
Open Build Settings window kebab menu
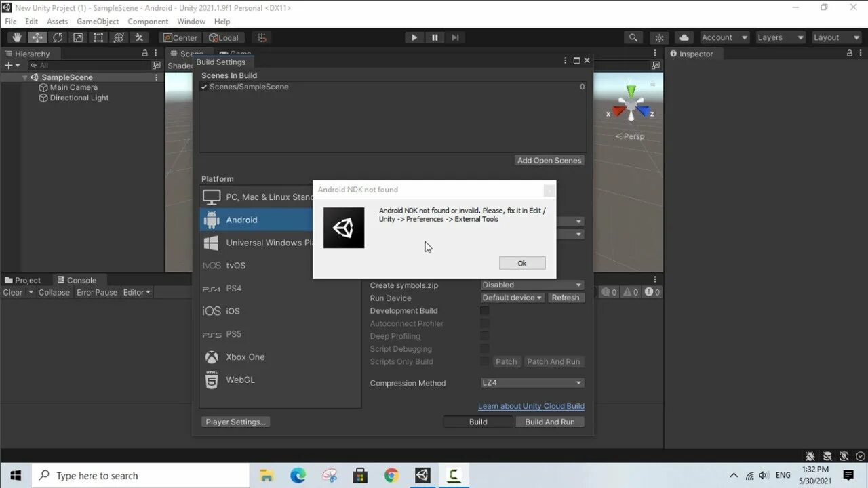click(x=566, y=60)
